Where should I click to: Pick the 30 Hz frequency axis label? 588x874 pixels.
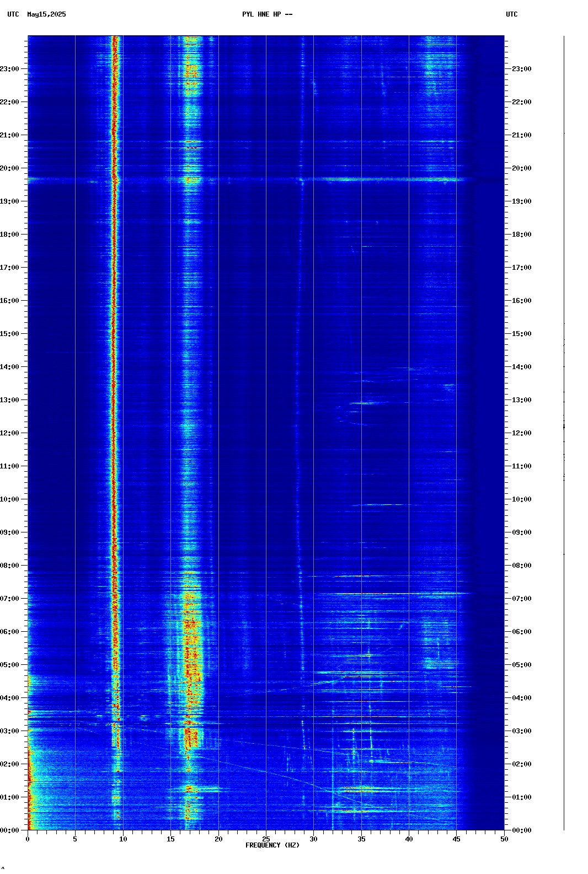point(313,839)
